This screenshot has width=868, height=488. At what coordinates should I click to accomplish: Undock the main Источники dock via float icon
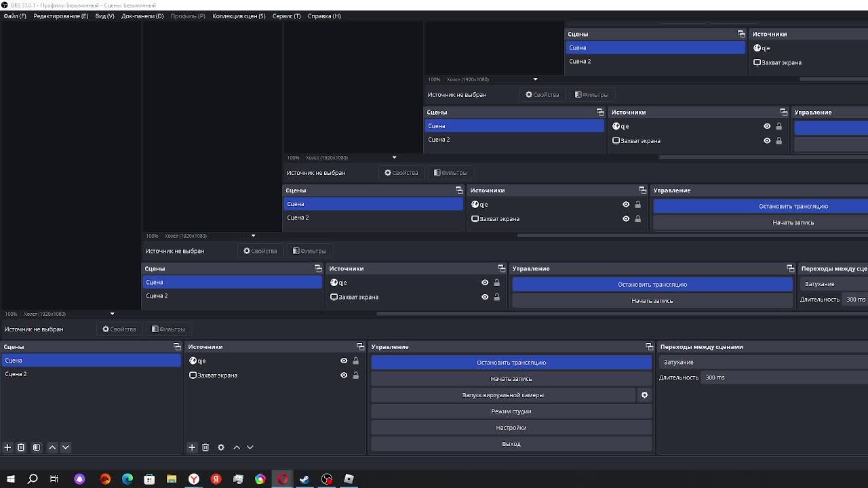point(361,347)
